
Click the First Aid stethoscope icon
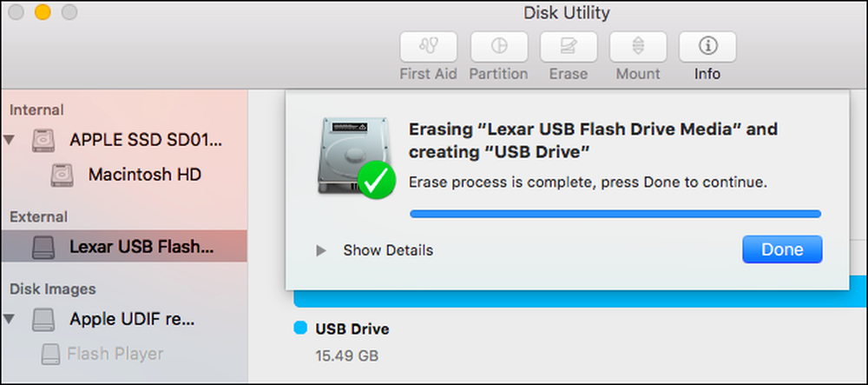[x=429, y=47]
